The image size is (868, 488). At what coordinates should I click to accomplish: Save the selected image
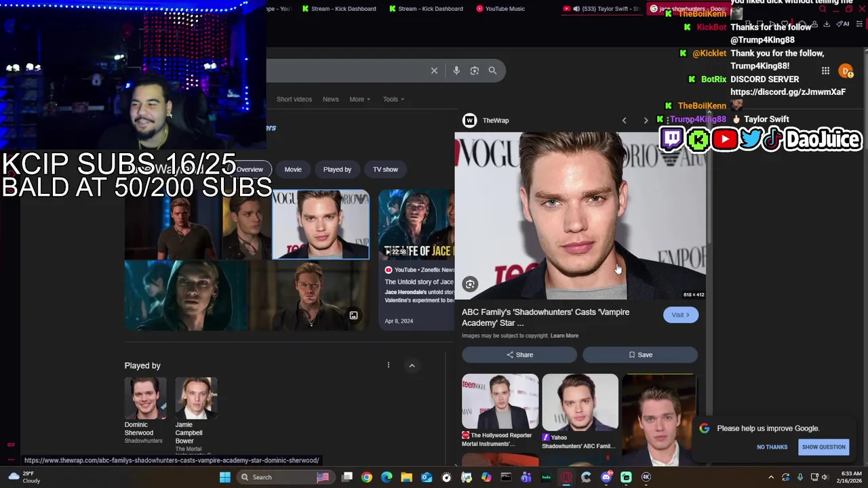click(x=640, y=354)
